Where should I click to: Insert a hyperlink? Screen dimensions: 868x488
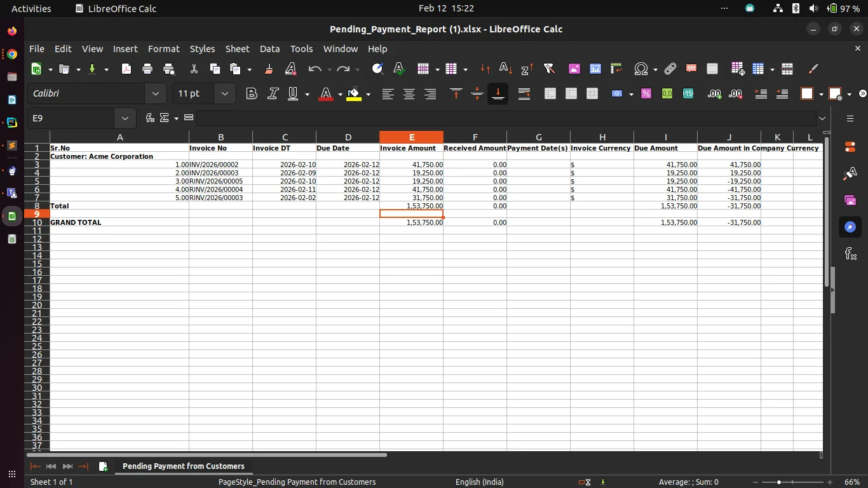tap(670, 69)
